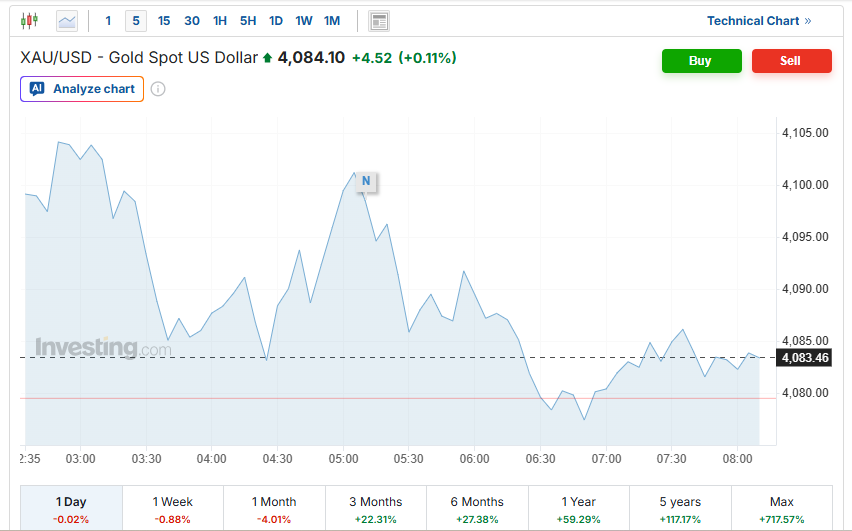Select the 1 minute interval

point(108,21)
